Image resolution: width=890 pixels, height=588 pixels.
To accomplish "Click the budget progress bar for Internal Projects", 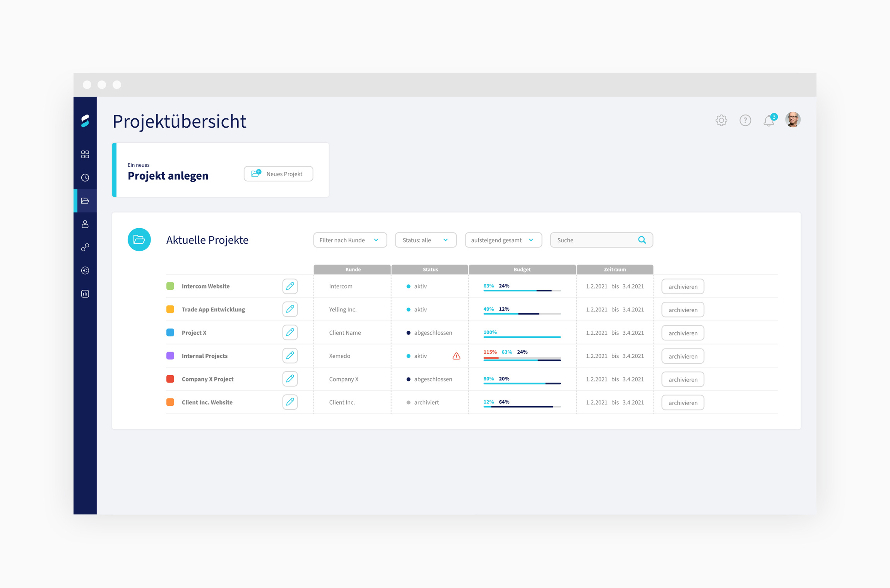I will pyautogui.click(x=522, y=360).
